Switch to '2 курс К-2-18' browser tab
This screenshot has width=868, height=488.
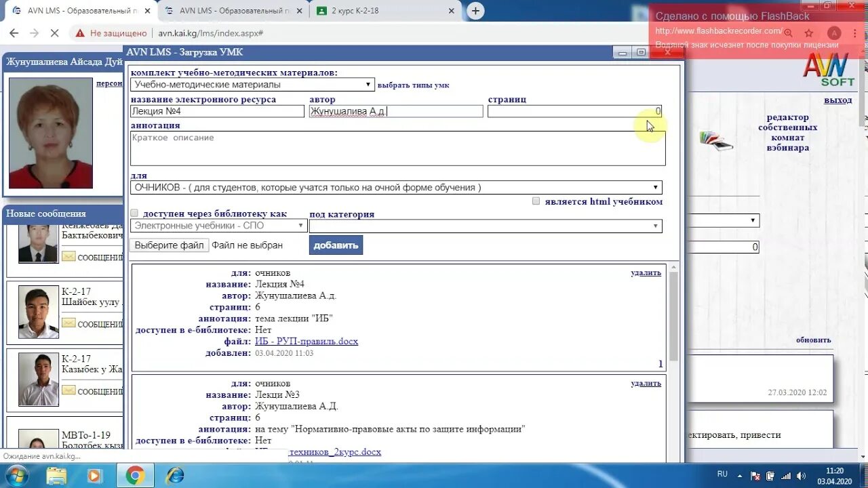[x=385, y=11]
